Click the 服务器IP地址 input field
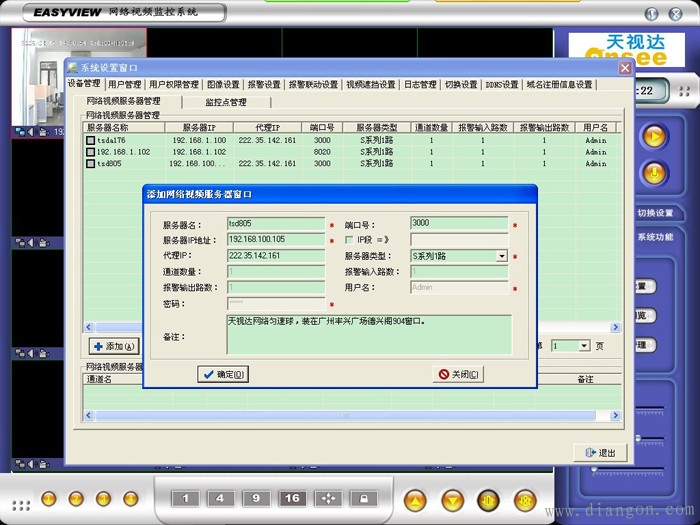This screenshot has width=700, height=525. point(276,239)
